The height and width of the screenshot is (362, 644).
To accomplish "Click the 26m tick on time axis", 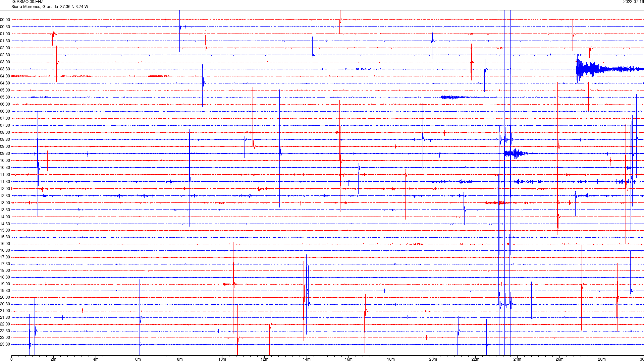I will click(559, 359).
